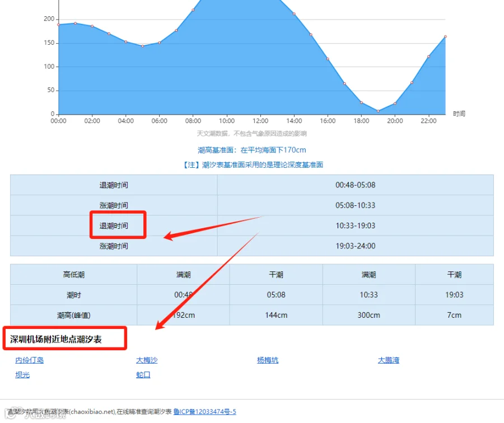Image resolution: width=504 pixels, height=423 pixels.
Task: Click the 潮时 row label
Action: [x=73, y=295]
